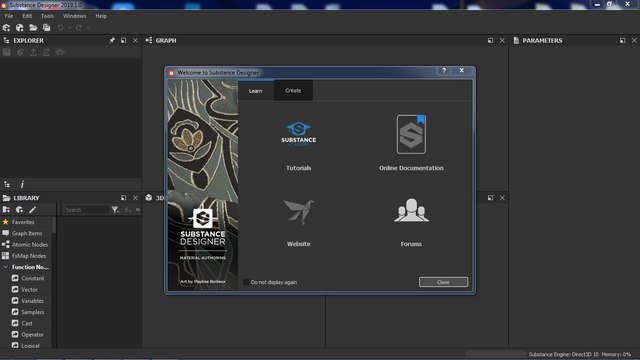This screenshot has width=640, height=360.
Task: Expand Library toolbar overflow chevrons
Action: 138,210
